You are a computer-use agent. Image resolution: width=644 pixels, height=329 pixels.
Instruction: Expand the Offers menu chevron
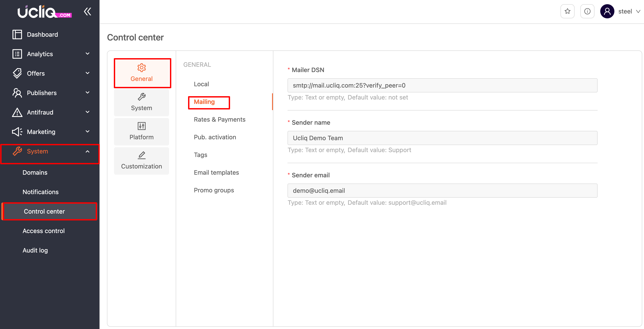(87, 73)
